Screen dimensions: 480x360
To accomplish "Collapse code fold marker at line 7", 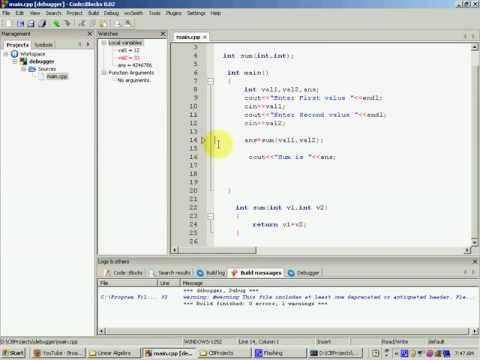I will (211, 81).
